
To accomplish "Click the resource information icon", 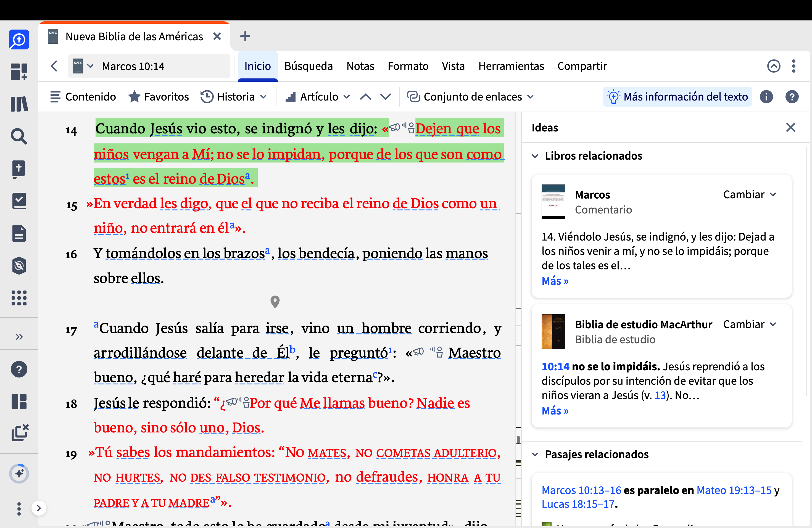I will (766, 97).
